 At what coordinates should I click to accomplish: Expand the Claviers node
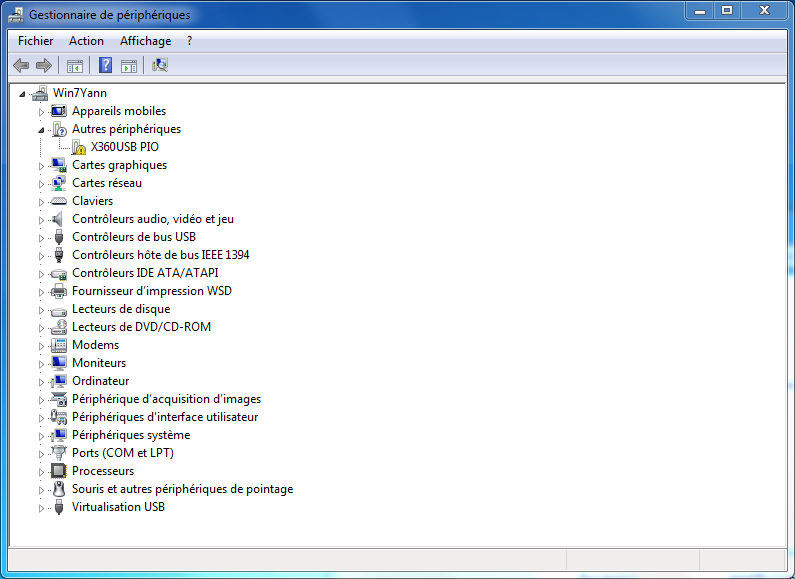pyautogui.click(x=41, y=202)
